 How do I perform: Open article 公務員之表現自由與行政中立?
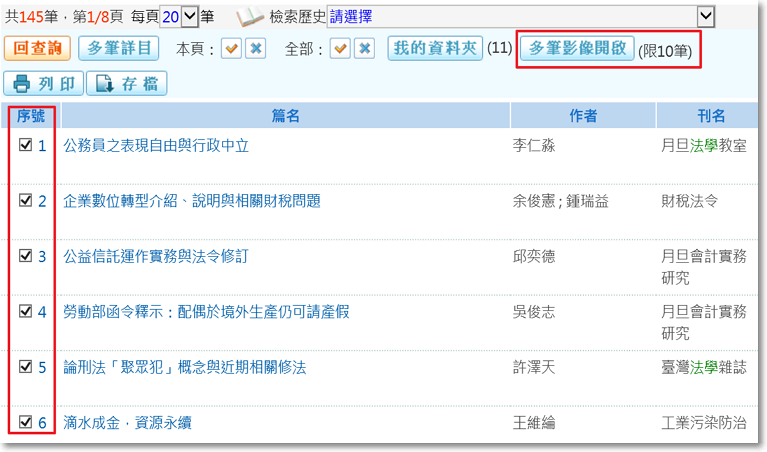156,146
